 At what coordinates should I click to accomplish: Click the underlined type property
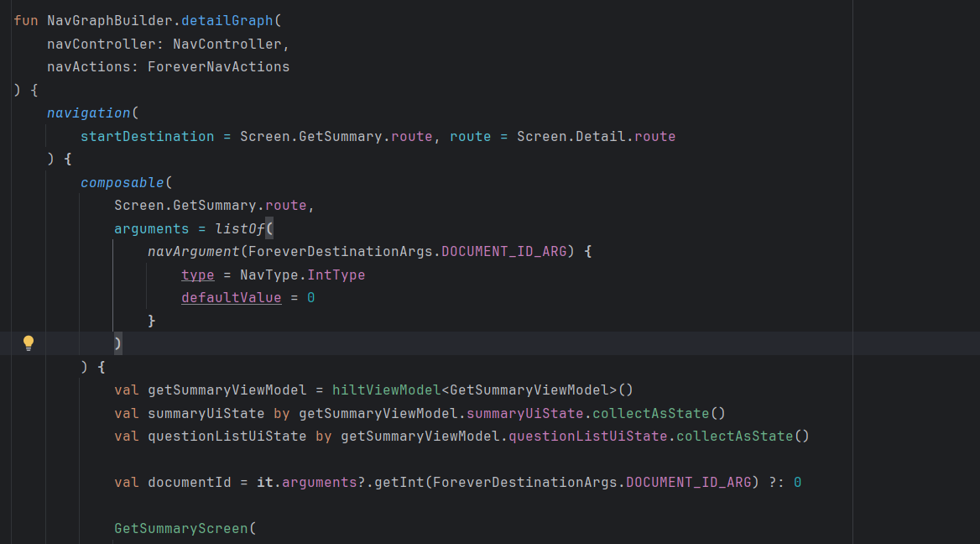197,275
